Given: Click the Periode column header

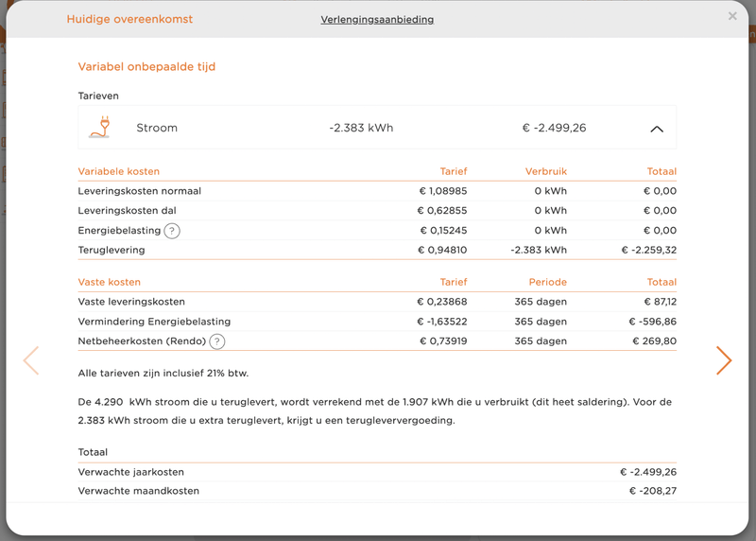Looking at the screenshot, I should (548, 282).
